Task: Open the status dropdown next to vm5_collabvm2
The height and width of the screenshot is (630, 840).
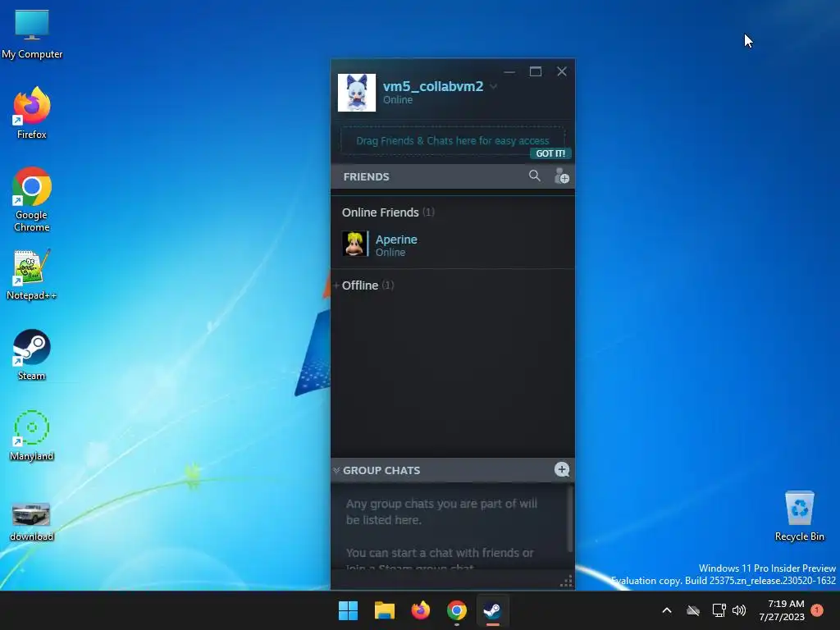Action: pos(493,86)
